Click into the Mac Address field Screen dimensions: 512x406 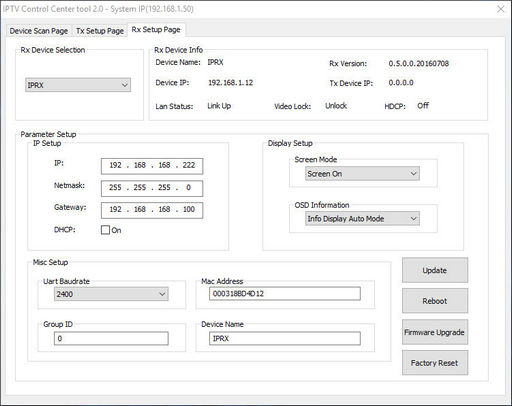point(285,294)
